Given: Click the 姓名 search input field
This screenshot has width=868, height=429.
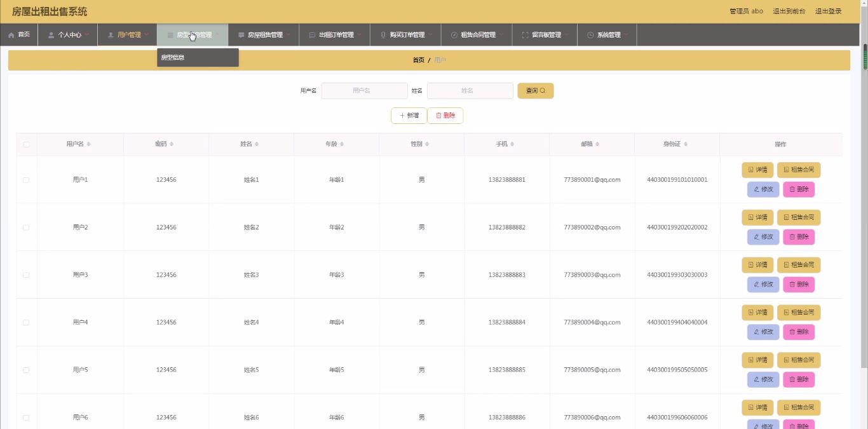Looking at the screenshot, I should 470,91.
